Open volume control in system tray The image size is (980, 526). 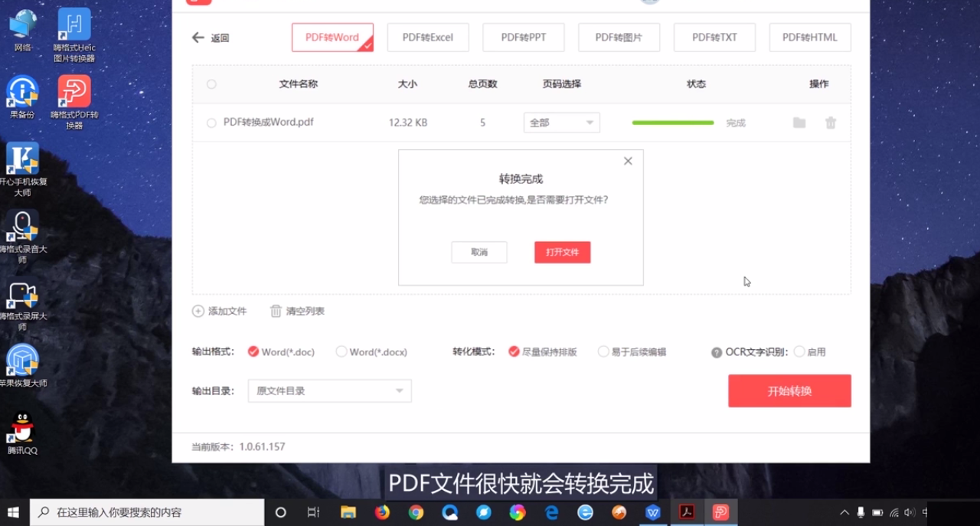pyautogui.click(x=909, y=512)
